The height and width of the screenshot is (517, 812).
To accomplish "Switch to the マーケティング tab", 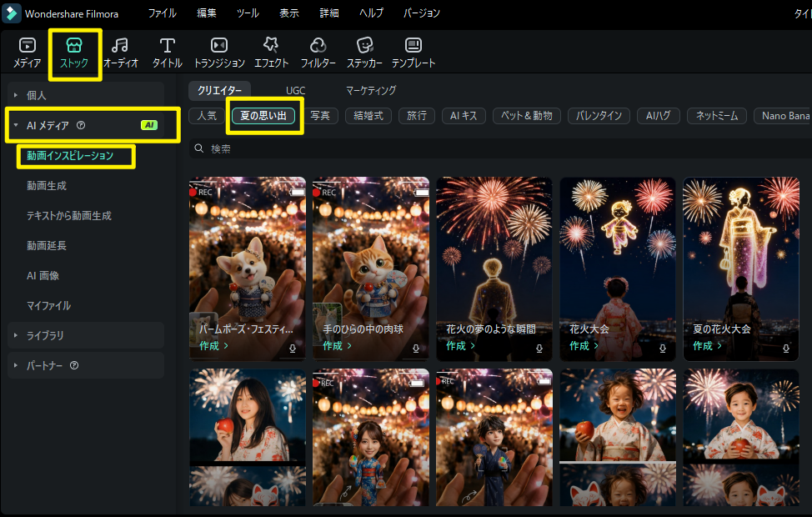I will (371, 90).
